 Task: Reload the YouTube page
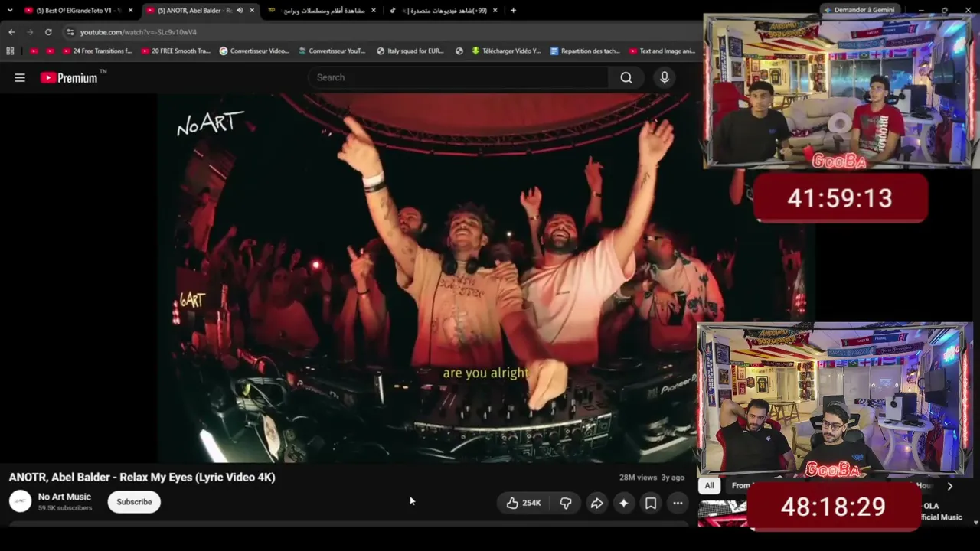pos(48,32)
